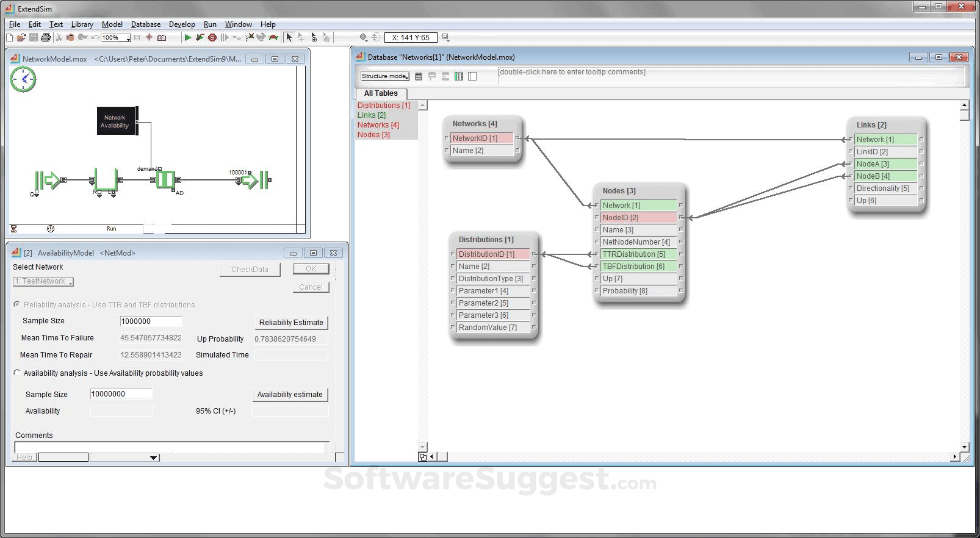Select Reliability analysis radio button
The height and width of the screenshot is (538, 980).
pos(17,304)
